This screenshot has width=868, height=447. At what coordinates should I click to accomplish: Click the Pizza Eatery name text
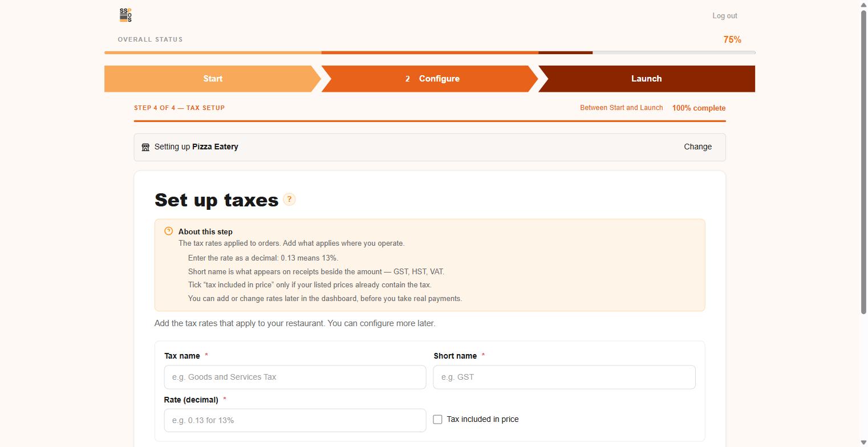[215, 147]
